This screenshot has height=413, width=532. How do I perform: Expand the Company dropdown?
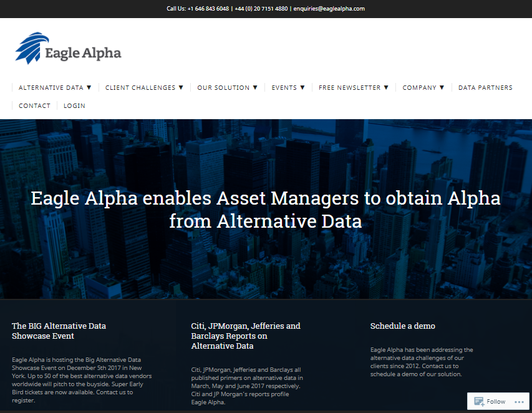click(423, 87)
